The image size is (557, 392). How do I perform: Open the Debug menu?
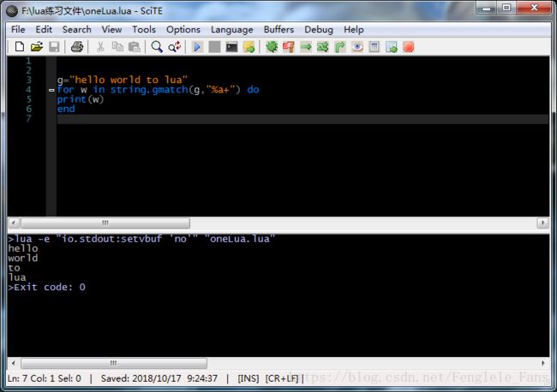point(319,29)
